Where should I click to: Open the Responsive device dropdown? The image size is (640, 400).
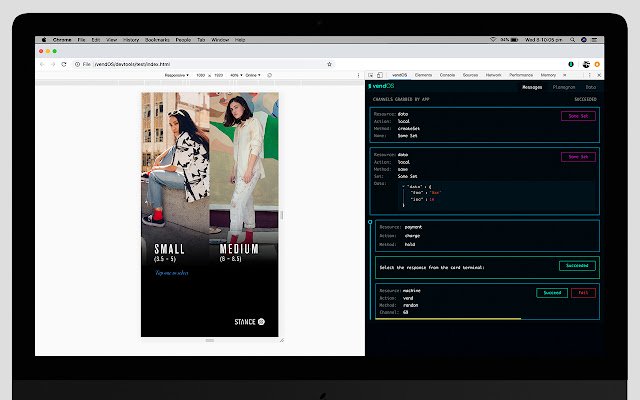tap(176, 76)
